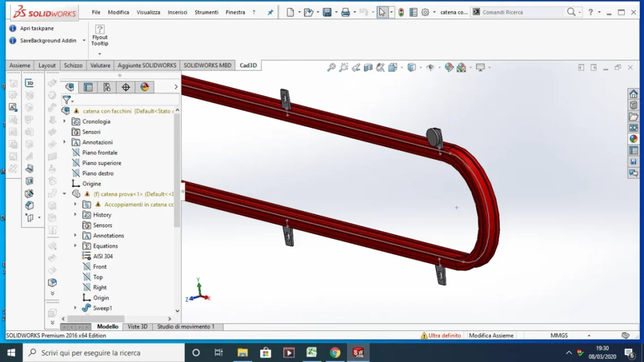Open Chrome from the Windows taskbar

pyautogui.click(x=335, y=352)
